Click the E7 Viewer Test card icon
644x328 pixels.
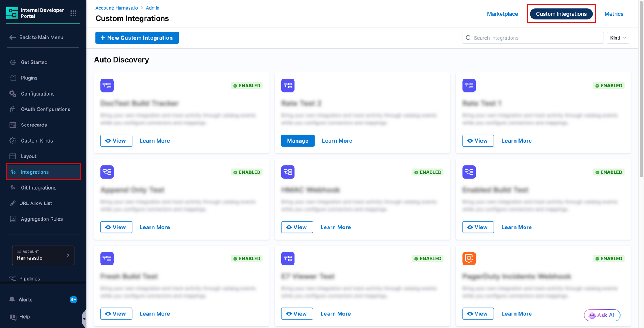pyautogui.click(x=288, y=259)
